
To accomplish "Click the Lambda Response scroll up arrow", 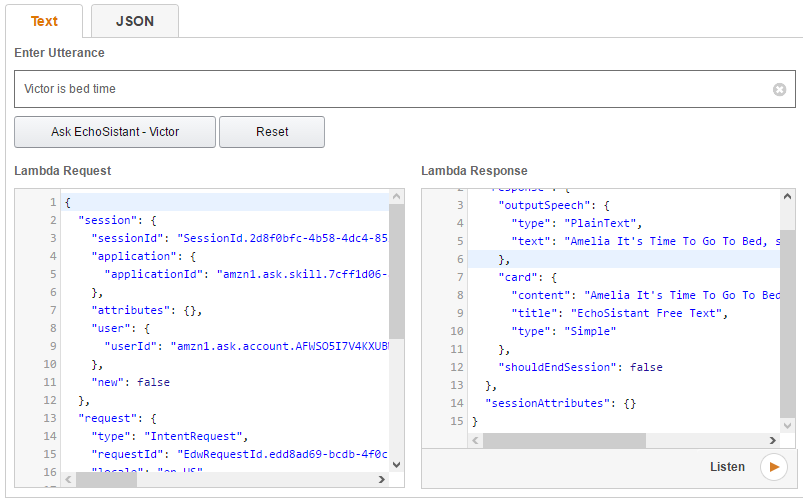I will click(x=788, y=197).
